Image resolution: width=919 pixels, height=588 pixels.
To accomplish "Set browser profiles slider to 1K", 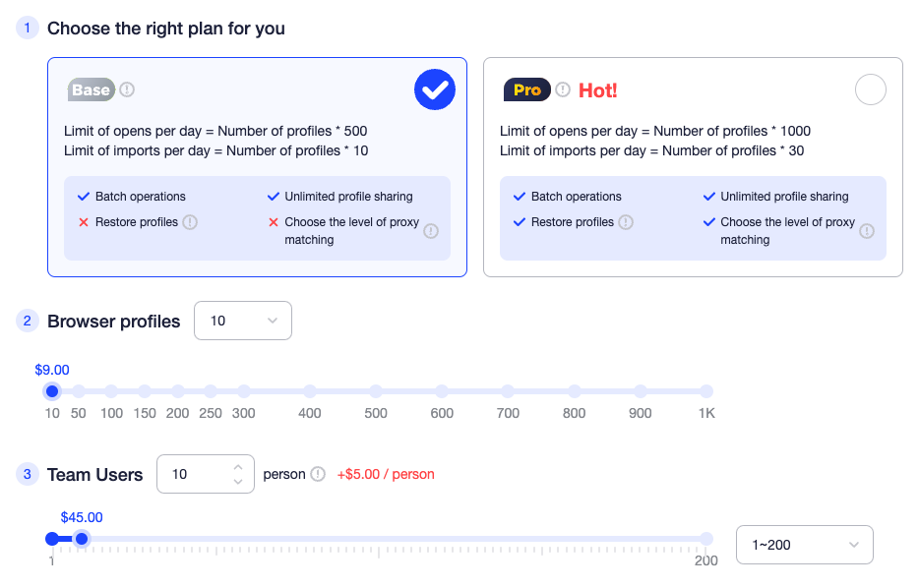I will pyautogui.click(x=706, y=391).
